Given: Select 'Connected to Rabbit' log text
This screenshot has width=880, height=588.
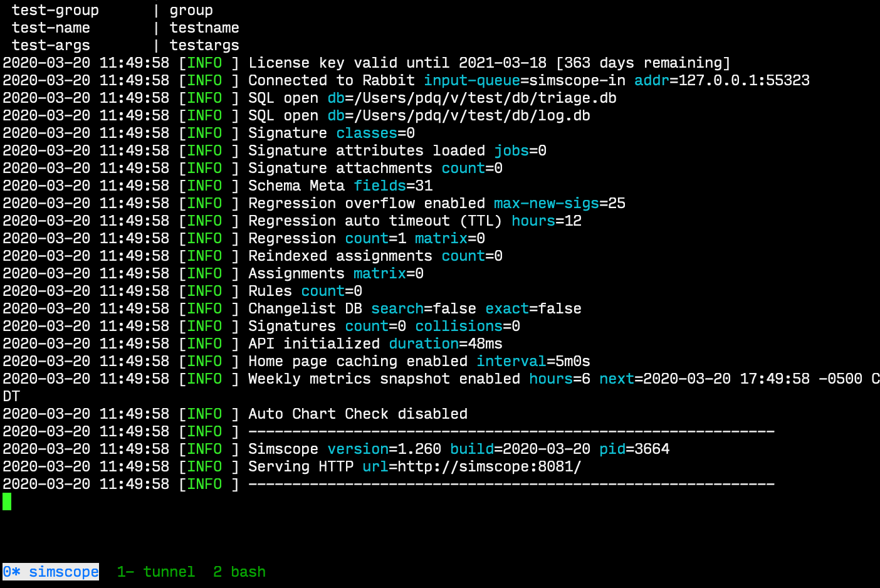Looking at the screenshot, I should click(332, 80).
